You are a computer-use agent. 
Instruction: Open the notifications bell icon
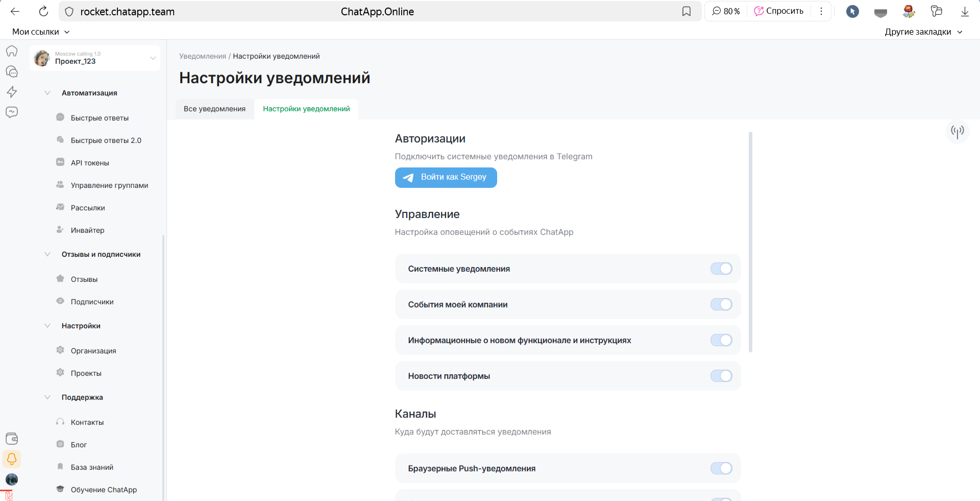pyautogui.click(x=12, y=459)
